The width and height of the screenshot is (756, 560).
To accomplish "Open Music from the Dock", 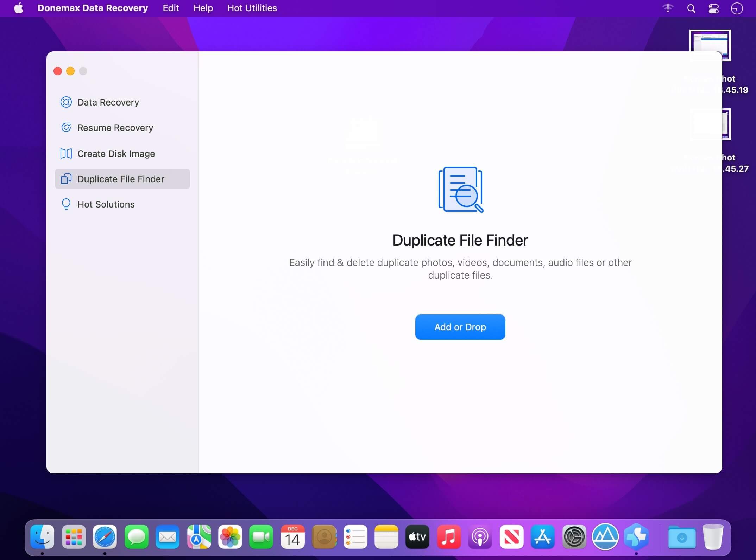I will 449,537.
